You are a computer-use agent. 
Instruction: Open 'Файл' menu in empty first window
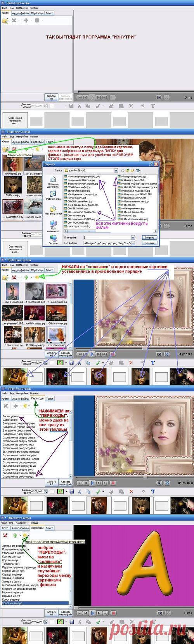[5, 7]
